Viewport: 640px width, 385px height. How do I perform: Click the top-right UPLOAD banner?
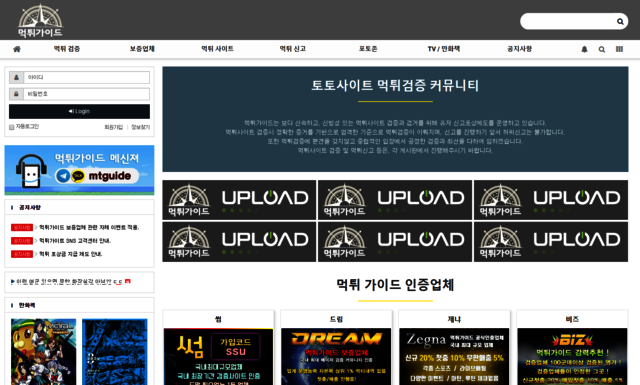tap(551, 200)
